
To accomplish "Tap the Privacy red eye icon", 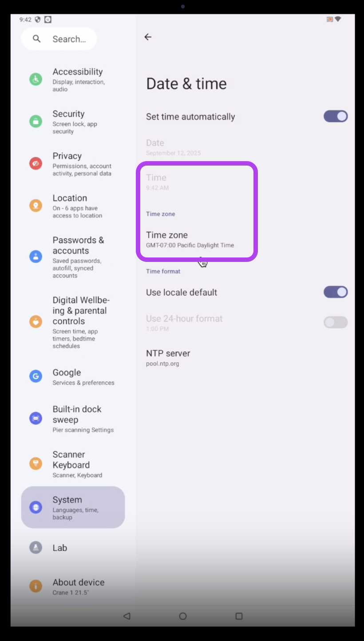I will pyautogui.click(x=36, y=163).
